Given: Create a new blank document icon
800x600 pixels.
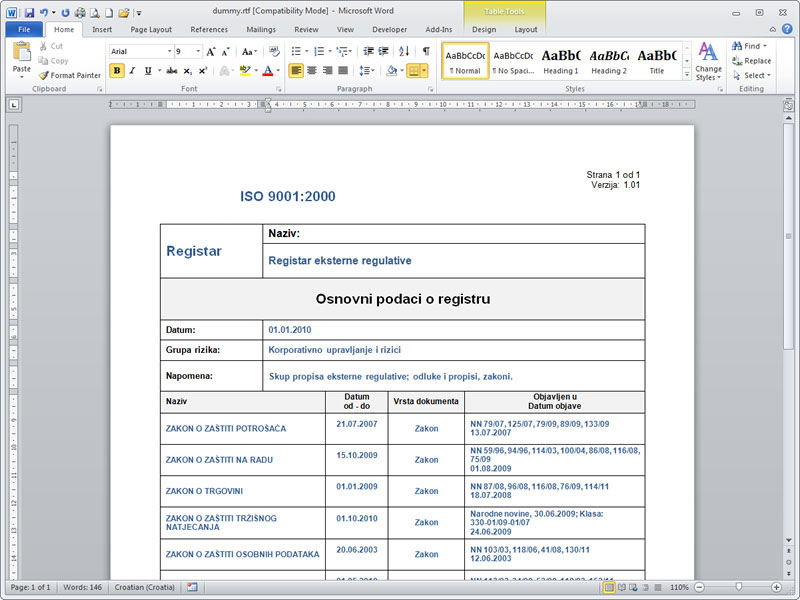Looking at the screenshot, I should click(x=109, y=12).
